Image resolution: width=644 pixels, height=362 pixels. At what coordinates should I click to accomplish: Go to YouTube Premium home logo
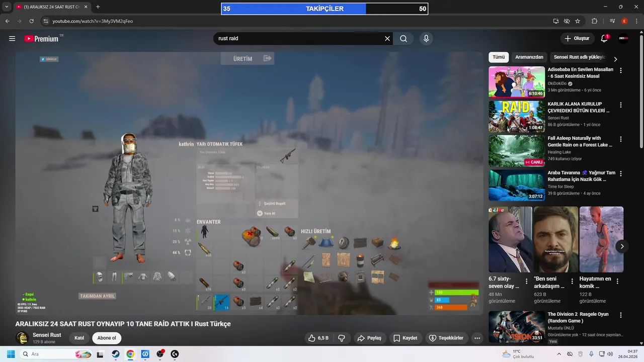coord(41,39)
